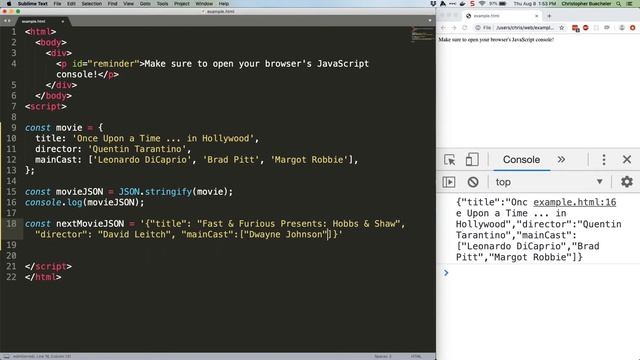Open Spotlight search magnifier
640x360 pixels.
click(x=618, y=3)
